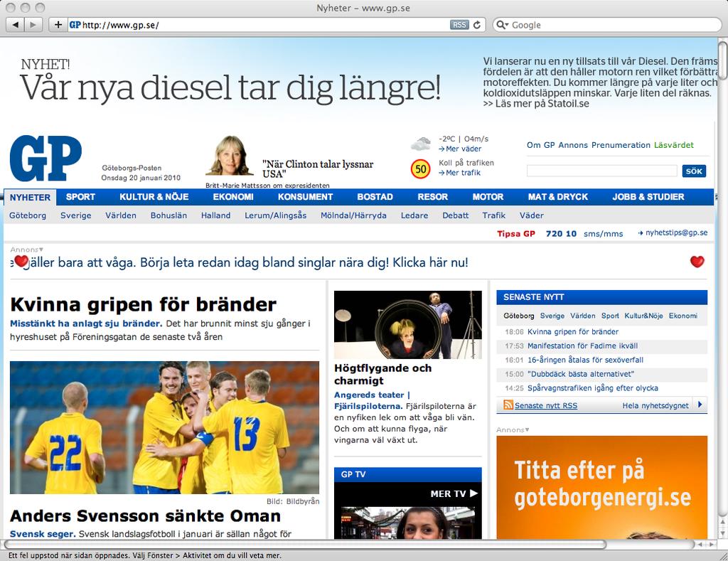Image resolution: width=728 pixels, height=561 pixels.
Task: Open the Kvinna gripen för bränder headline
Action: click(x=144, y=304)
